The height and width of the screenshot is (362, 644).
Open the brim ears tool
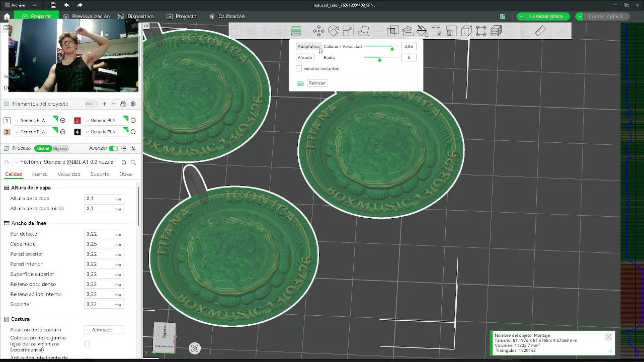click(x=481, y=31)
